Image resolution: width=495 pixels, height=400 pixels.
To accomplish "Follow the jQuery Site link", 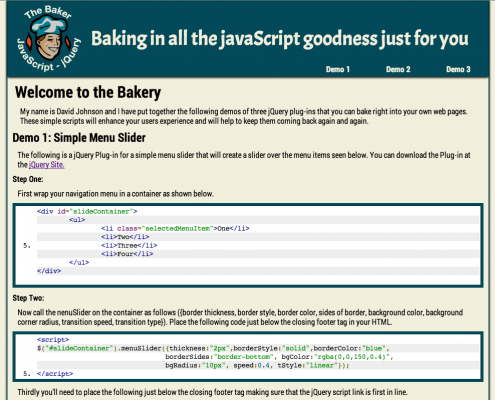I will 47,165.
